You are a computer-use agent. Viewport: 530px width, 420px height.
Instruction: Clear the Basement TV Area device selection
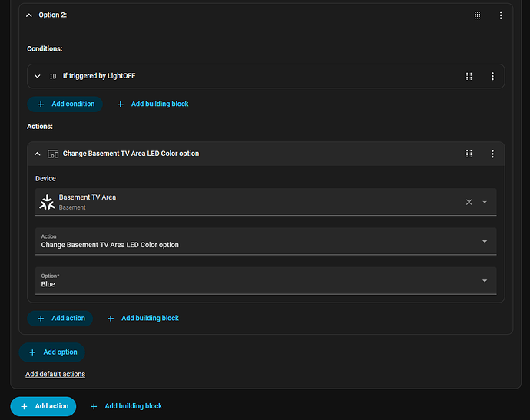[469, 202]
